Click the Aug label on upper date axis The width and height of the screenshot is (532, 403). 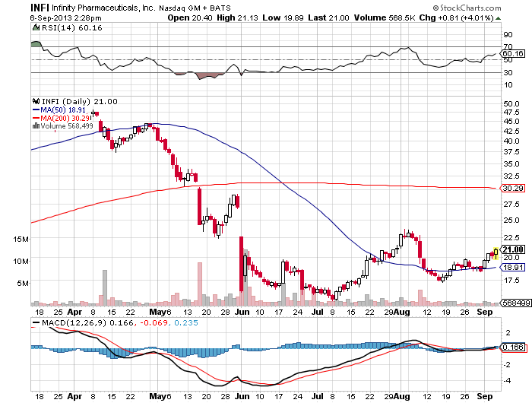coord(402,312)
